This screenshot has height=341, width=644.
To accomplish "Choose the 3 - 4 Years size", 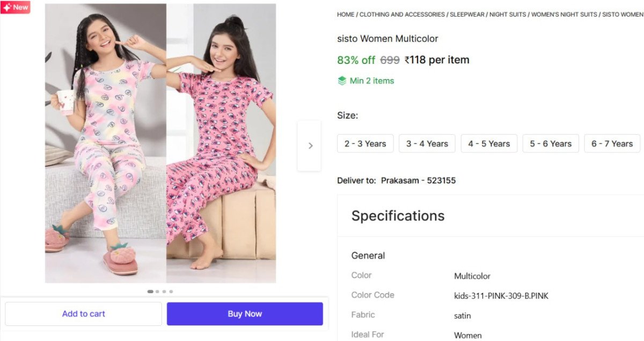I will pyautogui.click(x=427, y=143).
